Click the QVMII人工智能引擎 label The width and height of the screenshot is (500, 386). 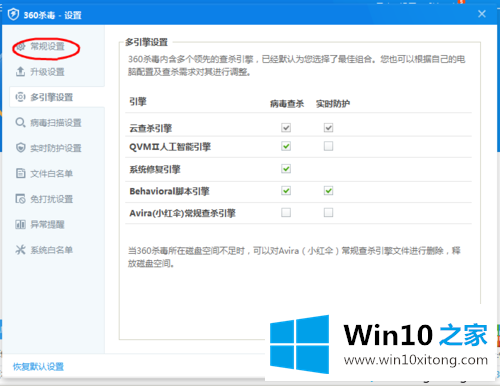point(170,147)
